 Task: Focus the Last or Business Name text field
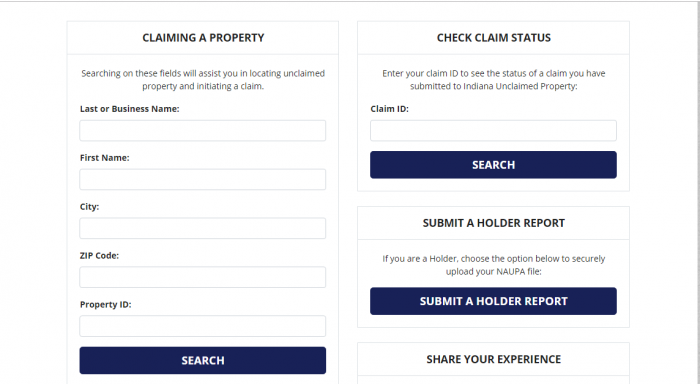click(x=203, y=131)
